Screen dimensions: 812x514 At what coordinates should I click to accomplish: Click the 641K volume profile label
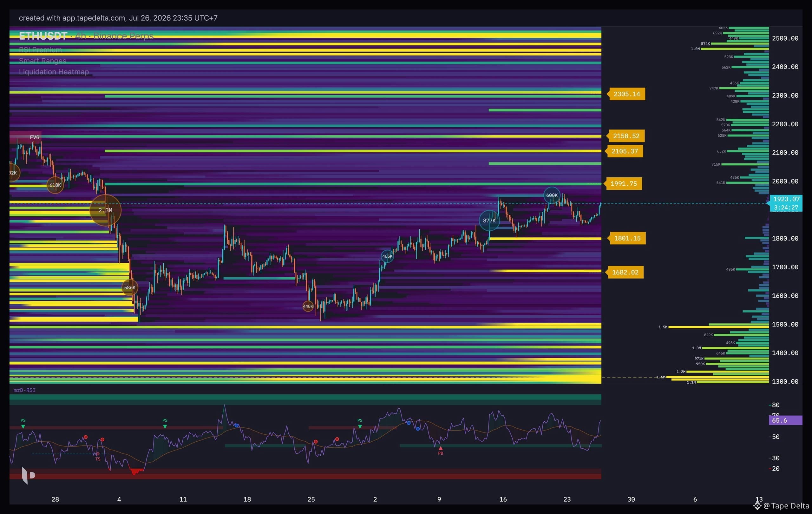[x=721, y=182]
